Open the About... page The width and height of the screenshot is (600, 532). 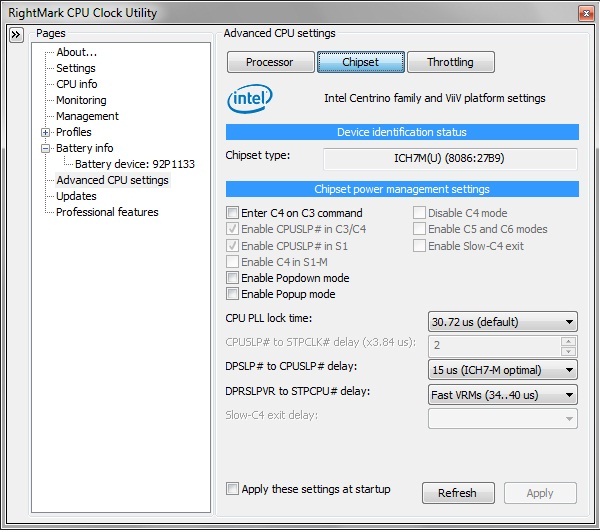[77, 52]
